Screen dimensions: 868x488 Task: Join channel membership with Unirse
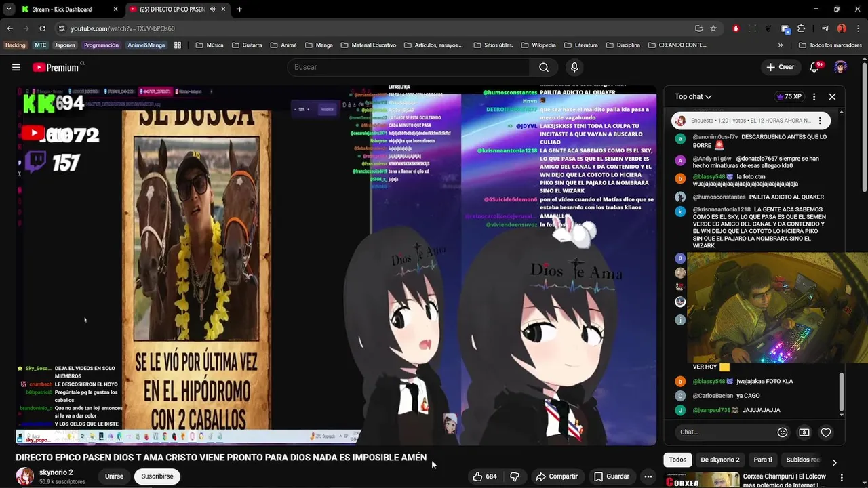click(114, 476)
